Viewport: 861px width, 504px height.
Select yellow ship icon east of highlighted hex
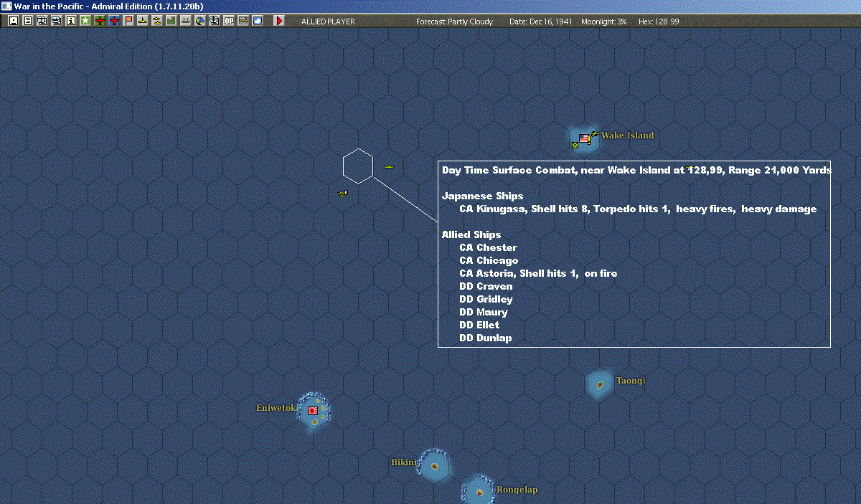tap(388, 166)
